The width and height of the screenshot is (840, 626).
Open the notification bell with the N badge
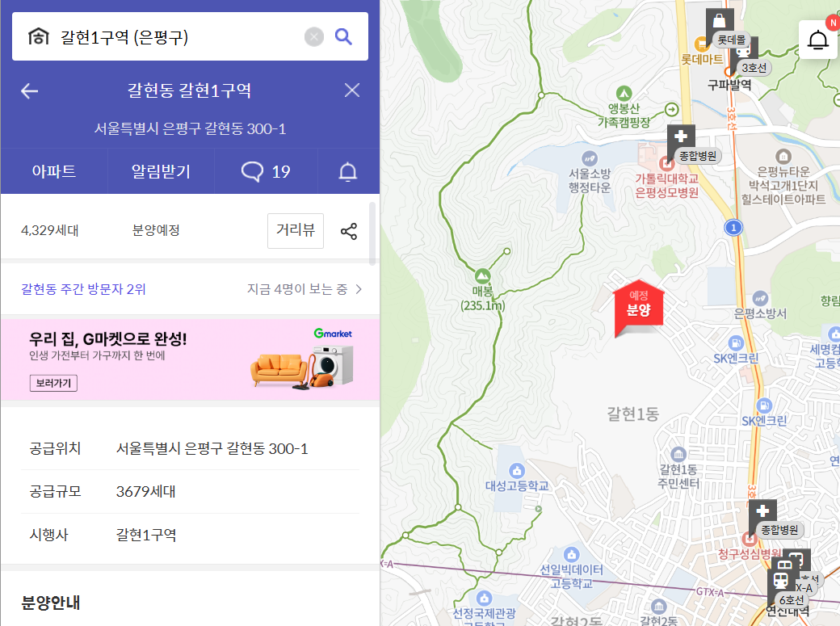click(818, 39)
